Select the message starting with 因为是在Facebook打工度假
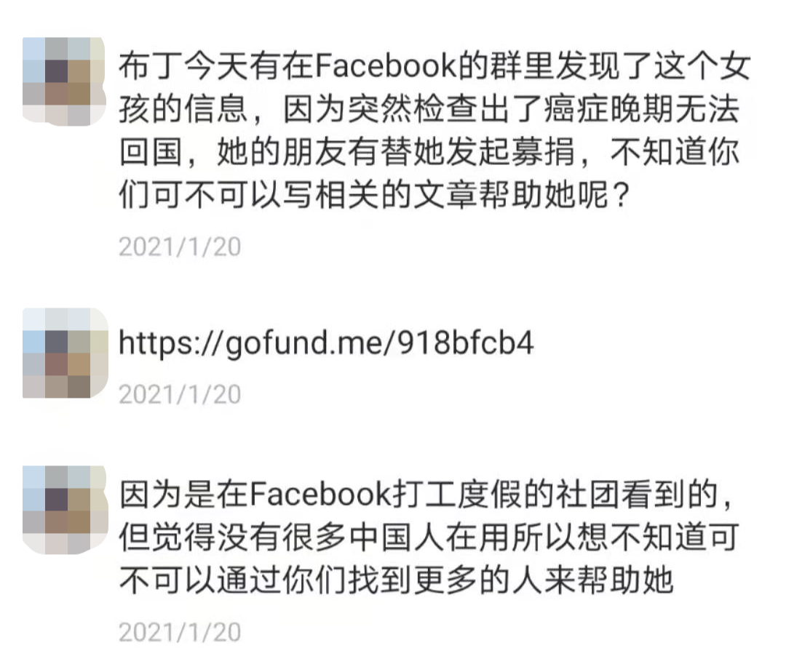This screenshot has height=672, width=786. click(429, 537)
